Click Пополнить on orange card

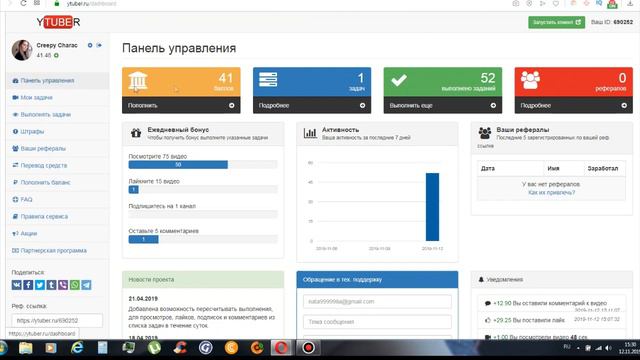coord(181,105)
